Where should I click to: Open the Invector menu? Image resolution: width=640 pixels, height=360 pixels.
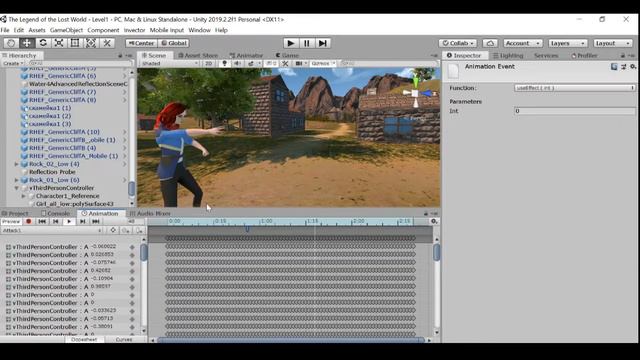tap(134, 30)
